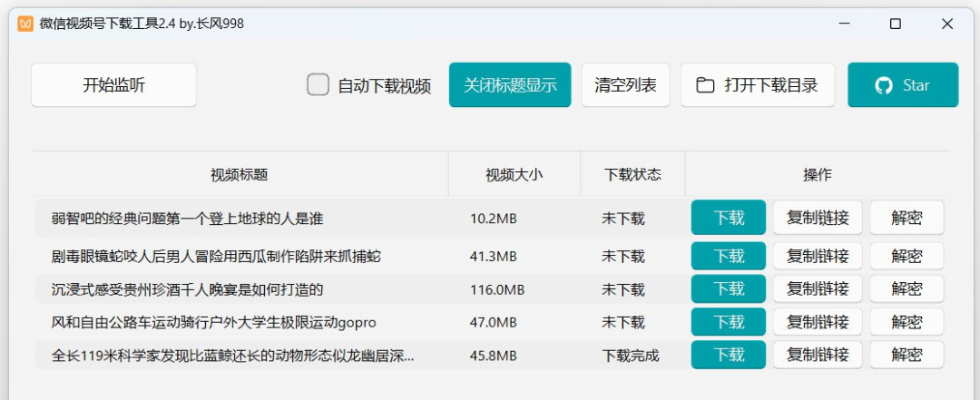Click the 视频标题 column header
This screenshot has height=400, width=980.
tap(239, 174)
